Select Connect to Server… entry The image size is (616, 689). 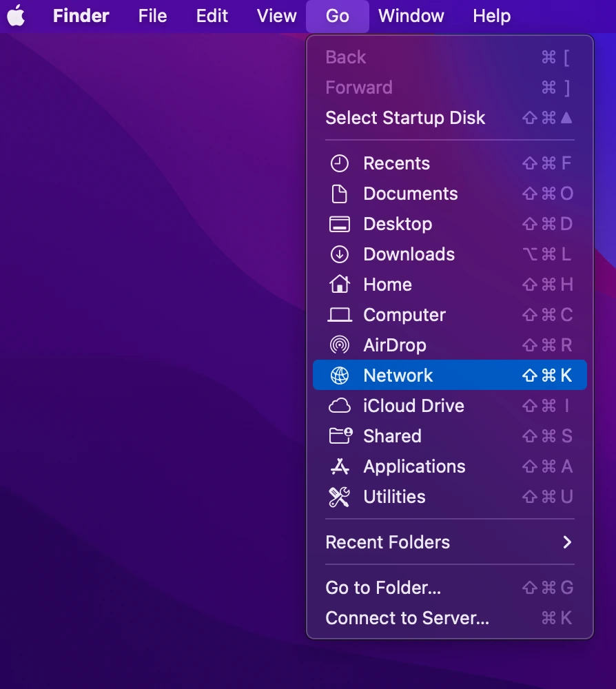[449, 618]
